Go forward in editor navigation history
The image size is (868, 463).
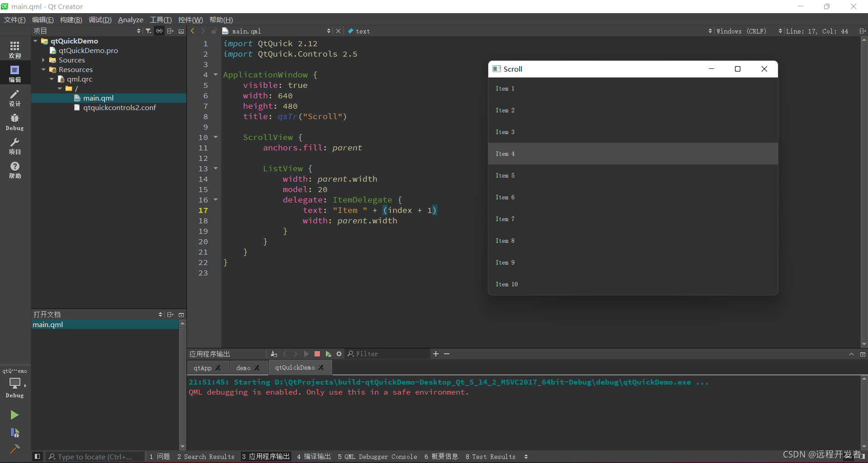203,31
